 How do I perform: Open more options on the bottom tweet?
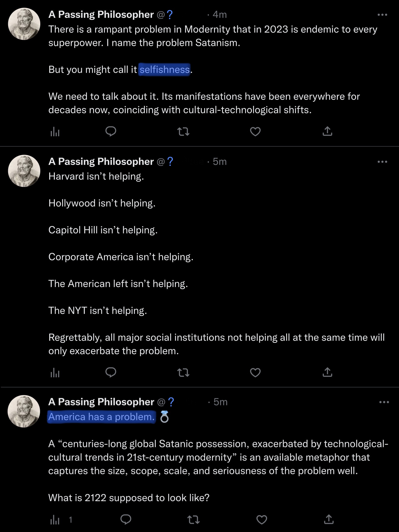tap(384, 402)
